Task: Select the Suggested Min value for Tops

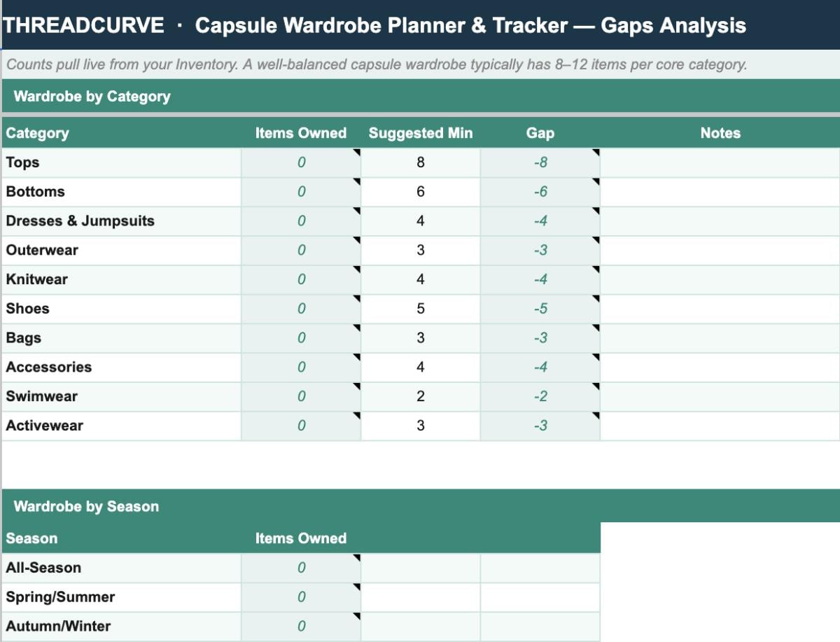Action: coord(420,162)
